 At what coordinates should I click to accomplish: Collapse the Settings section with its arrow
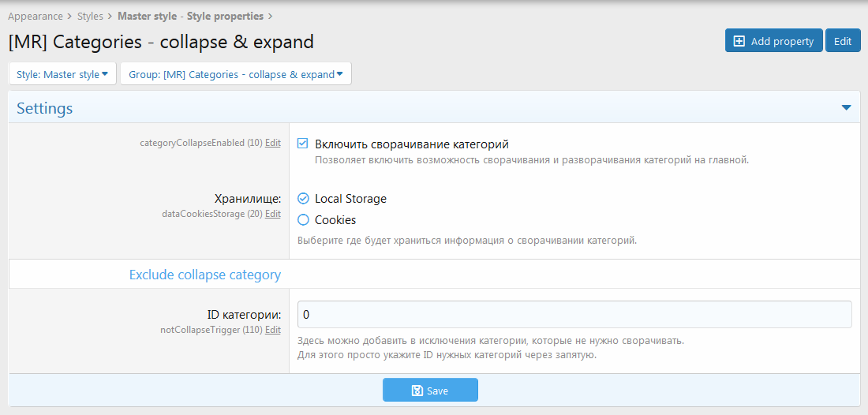point(846,108)
